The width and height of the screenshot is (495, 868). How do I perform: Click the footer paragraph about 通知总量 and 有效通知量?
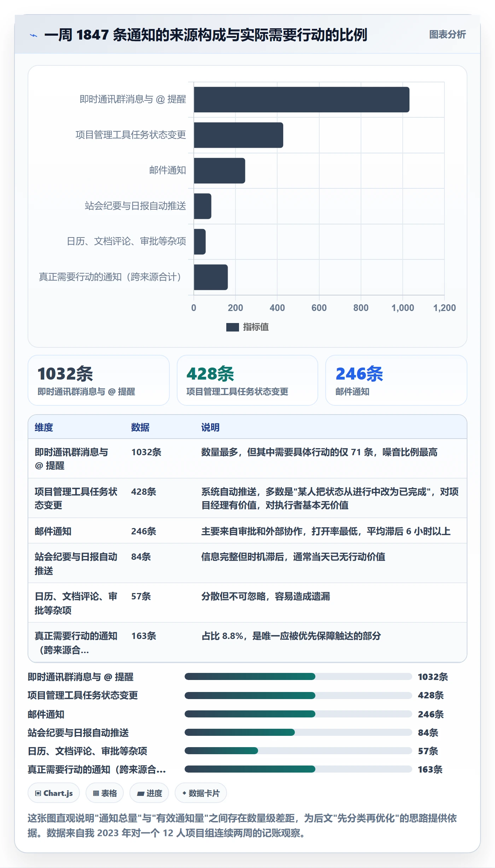(x=243, y=826)
